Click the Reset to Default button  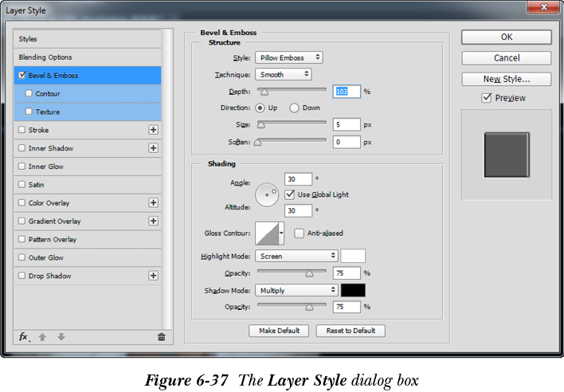[x=351, y=331]
